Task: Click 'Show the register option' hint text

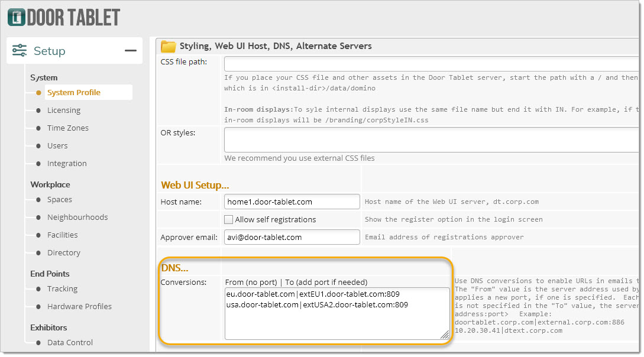Action: coord(454,219)
